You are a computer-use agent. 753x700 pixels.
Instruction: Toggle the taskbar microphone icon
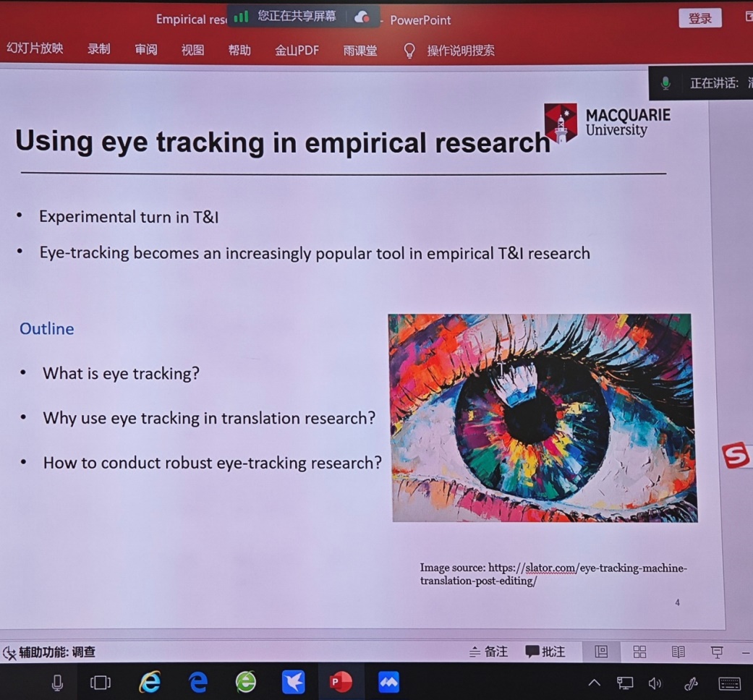point(57,682)
